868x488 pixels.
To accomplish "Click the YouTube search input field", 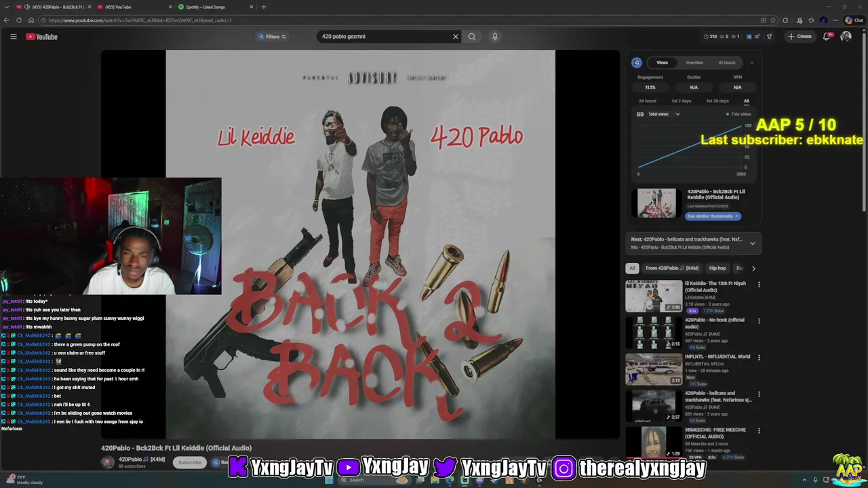I will click(383, 37).
